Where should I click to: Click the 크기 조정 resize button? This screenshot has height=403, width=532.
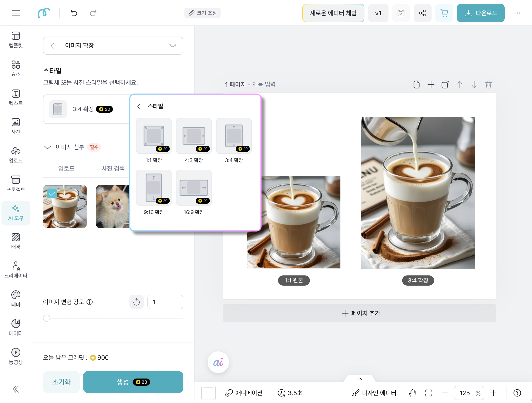[203, 13]
